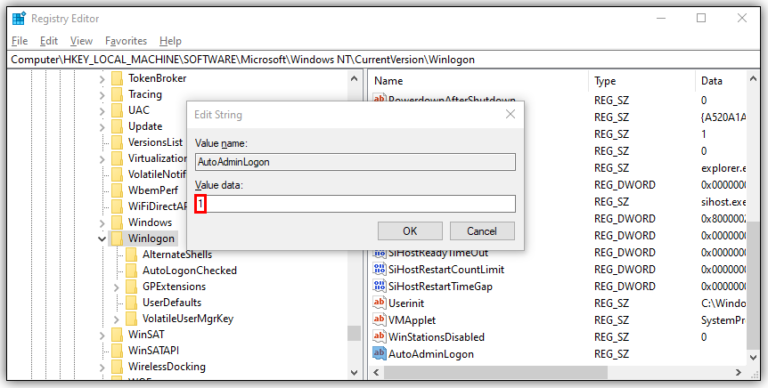
Task: Click the Value name field
Action: (355, 162)
